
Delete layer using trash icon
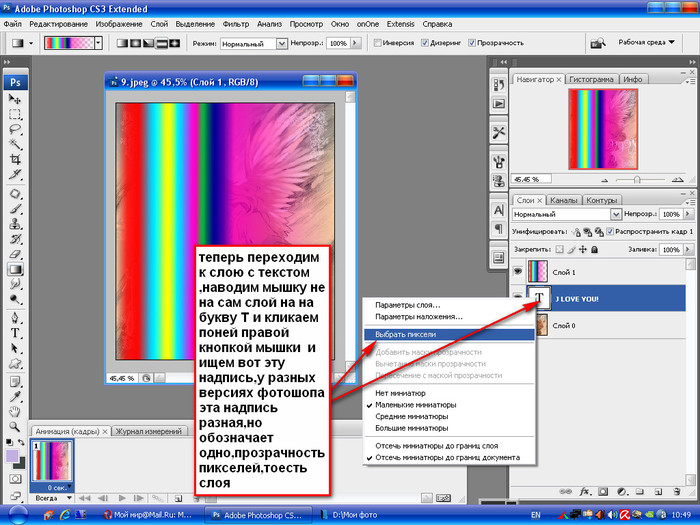(677, 492)
